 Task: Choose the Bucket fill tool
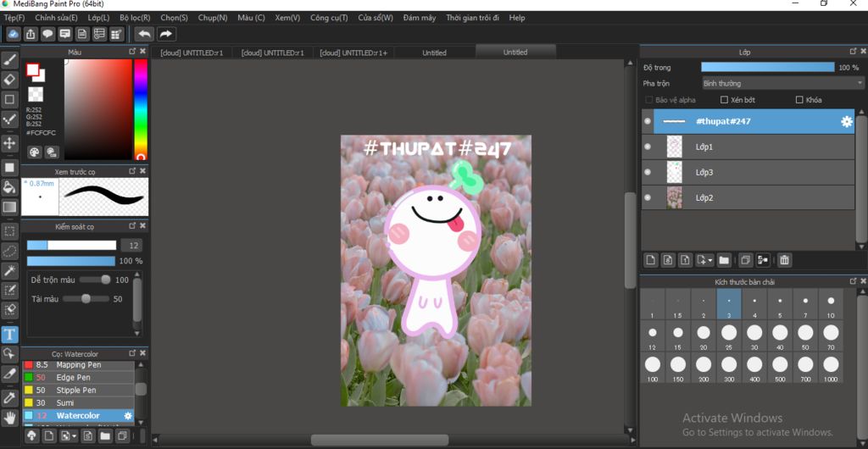(x=9, y=187)
